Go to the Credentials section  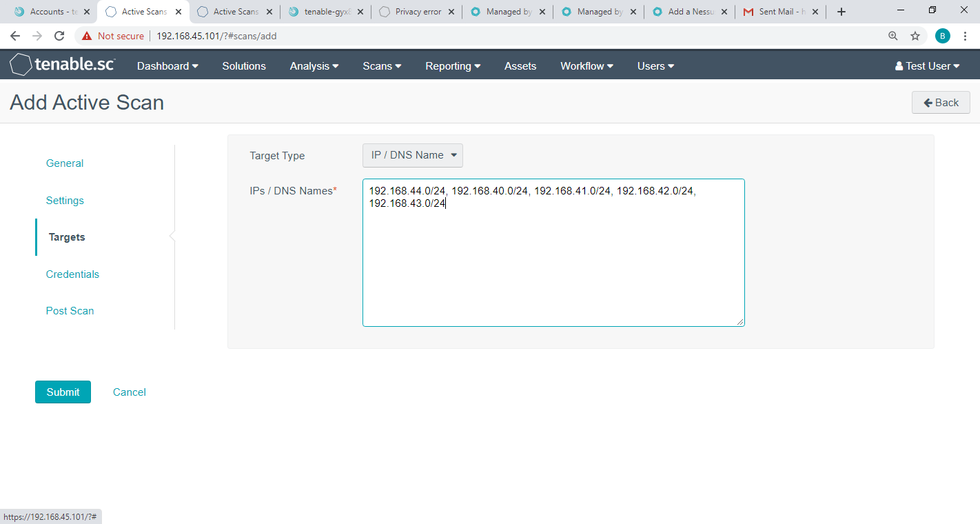pyautogui.click(x=72, y=274)
